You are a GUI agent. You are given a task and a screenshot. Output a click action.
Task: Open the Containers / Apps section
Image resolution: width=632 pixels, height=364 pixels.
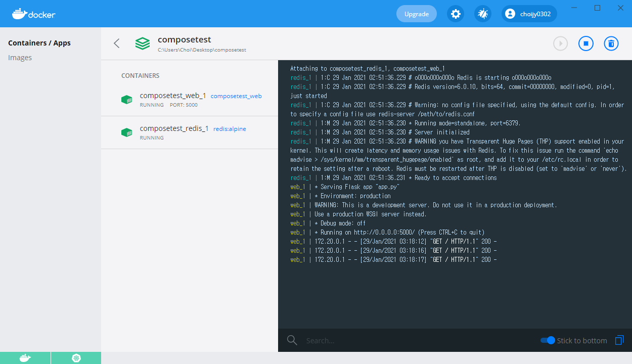tap(39, 43)
